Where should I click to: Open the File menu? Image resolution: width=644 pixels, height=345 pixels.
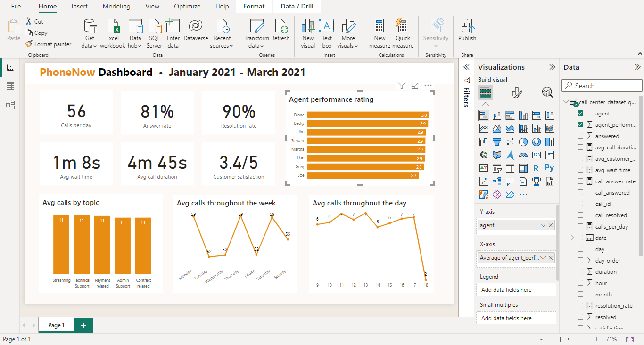point(16,7)
